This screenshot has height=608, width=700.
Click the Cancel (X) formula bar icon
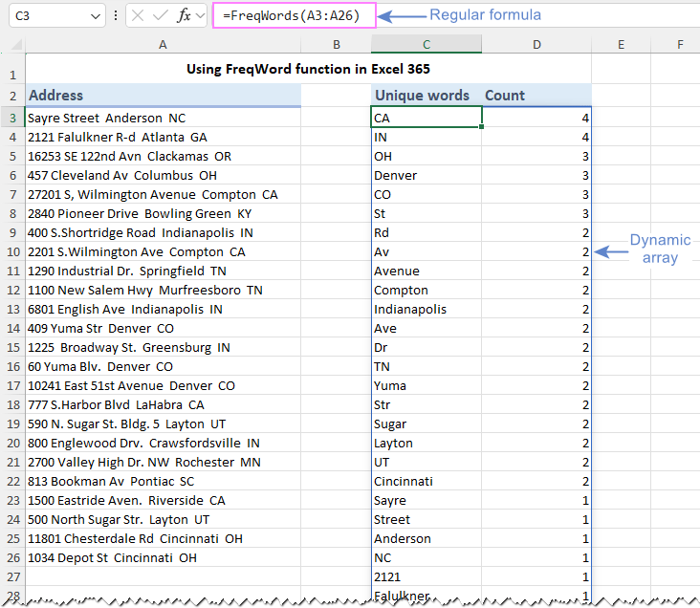[138, 16]
